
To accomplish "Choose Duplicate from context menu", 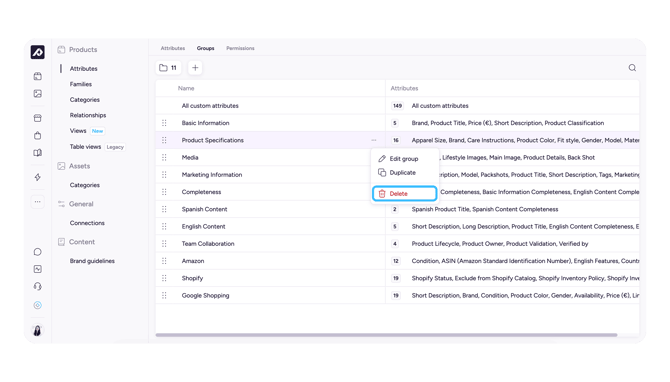I will pos(404,173).
